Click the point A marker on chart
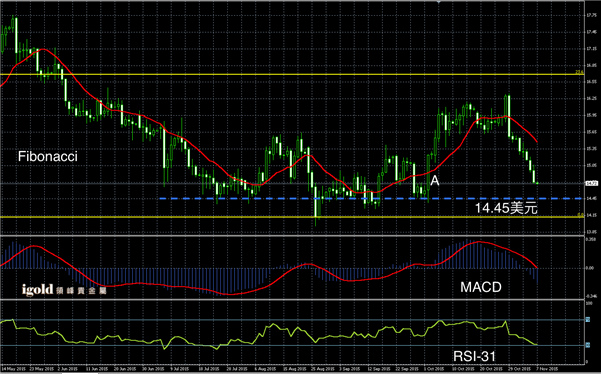 coord(435,180)
